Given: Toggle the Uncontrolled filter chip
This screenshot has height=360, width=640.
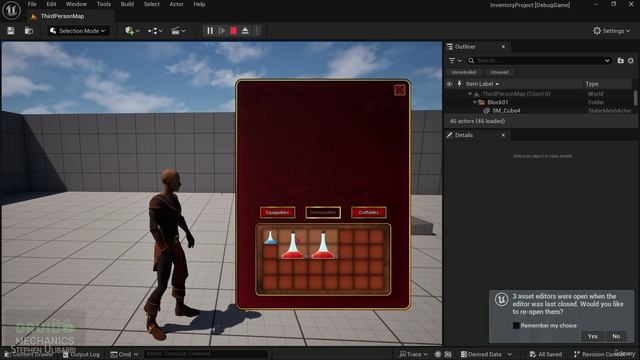Looking at the screenshot, I should click(464, 72).
